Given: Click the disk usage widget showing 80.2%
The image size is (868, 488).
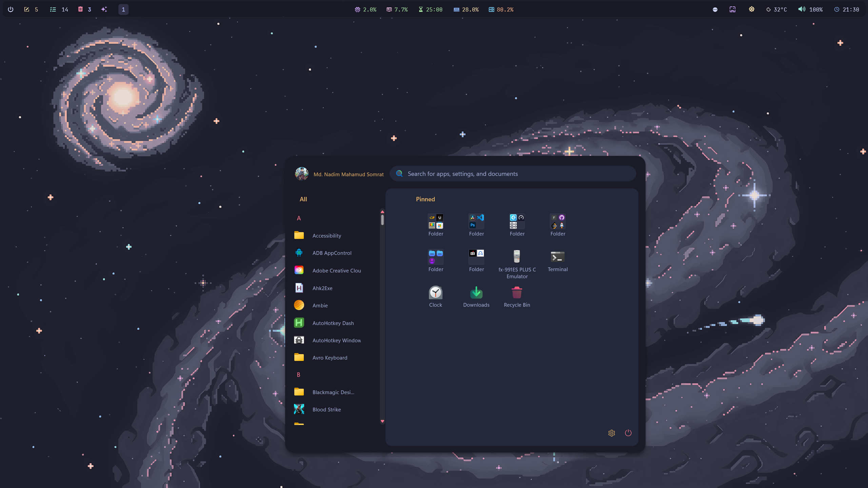Looking at the screenshot, I should click(x=501, y=9).
